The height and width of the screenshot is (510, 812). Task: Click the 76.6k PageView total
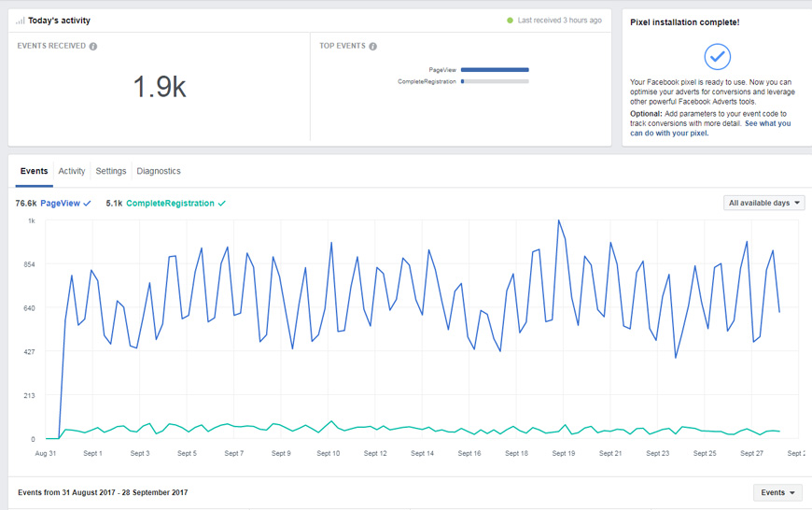pyautogui.click(x=26, y=204)
